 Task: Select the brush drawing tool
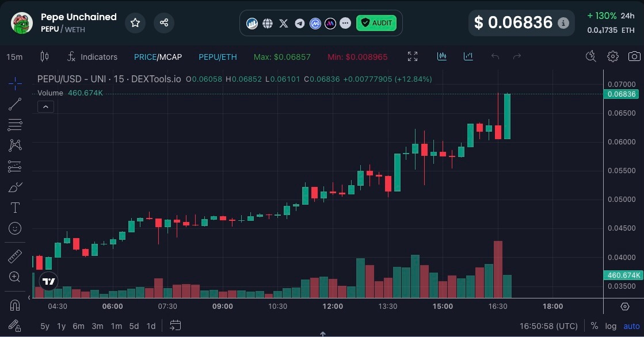[x=15, y=187]
